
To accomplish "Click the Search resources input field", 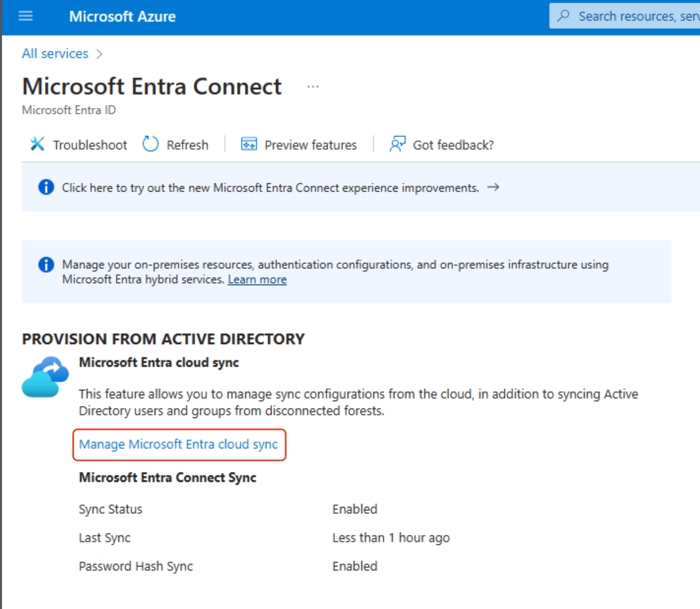I will pos(625,16).
